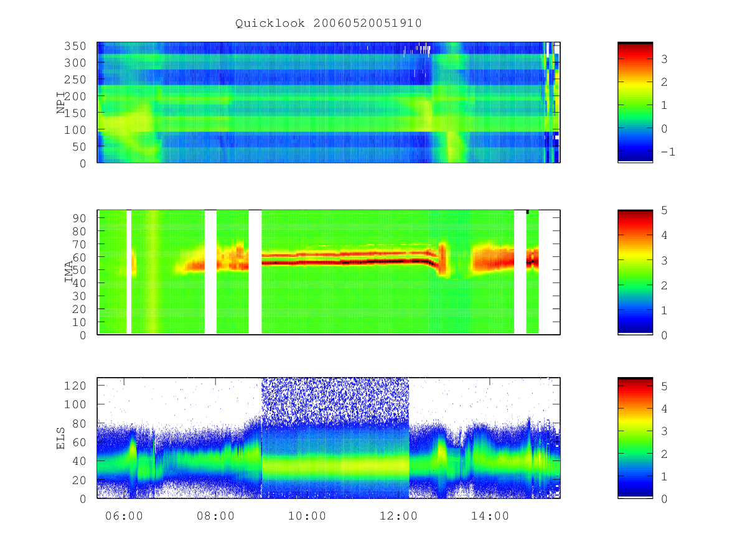Screen dimensions: 747x560
Task: Click inside the ELS spectrogram panel
Action: click(329, 437)
